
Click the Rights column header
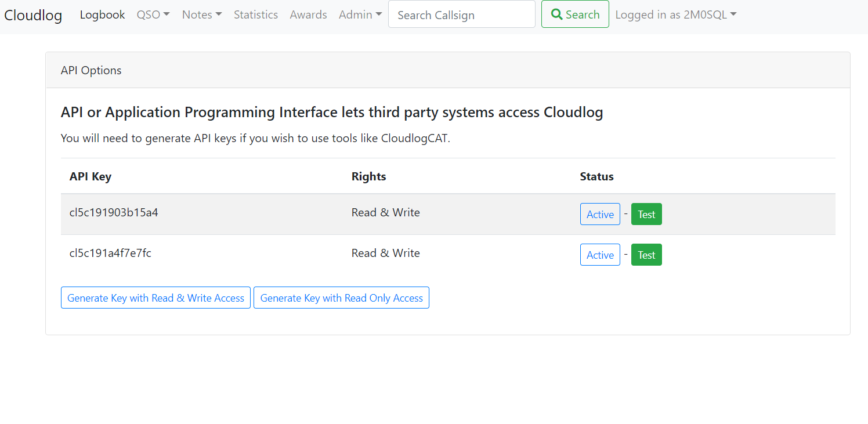(x=368, y=176)
